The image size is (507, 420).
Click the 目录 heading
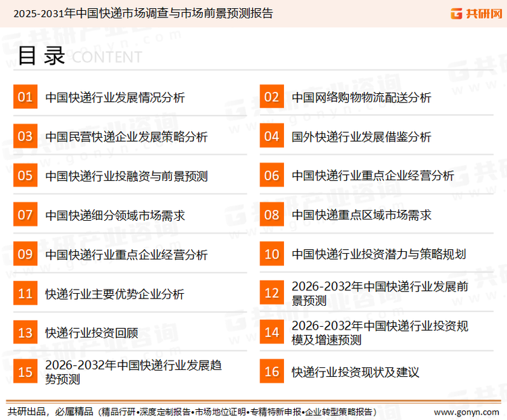coord(41,56)
